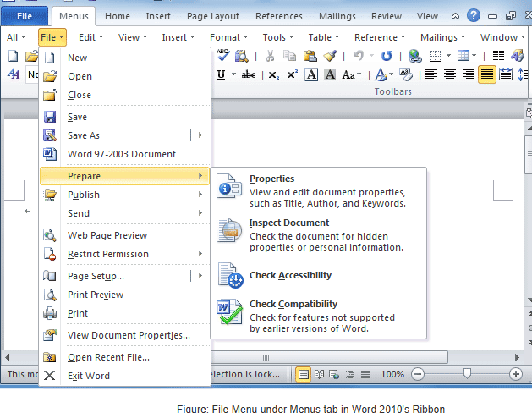Switch to Full Screen Reading view
This screenshot has height=413, width=532.
point(319,374)
